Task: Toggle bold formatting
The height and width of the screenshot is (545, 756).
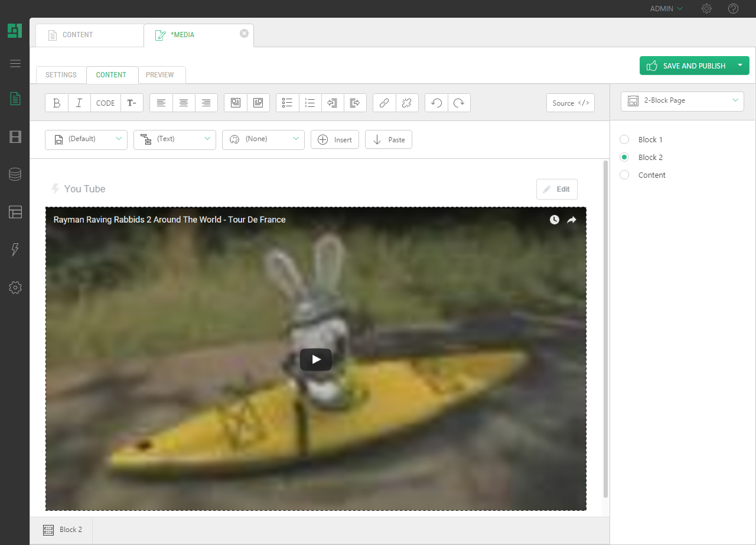Action: tap(57, 103)
